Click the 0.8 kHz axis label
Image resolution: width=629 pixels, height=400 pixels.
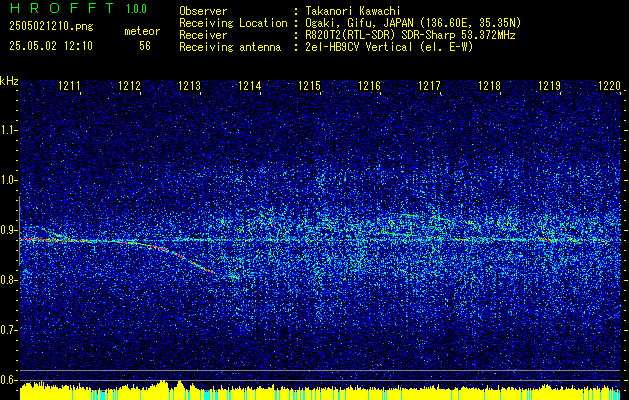pyautogui.click(x=8, y=280)
